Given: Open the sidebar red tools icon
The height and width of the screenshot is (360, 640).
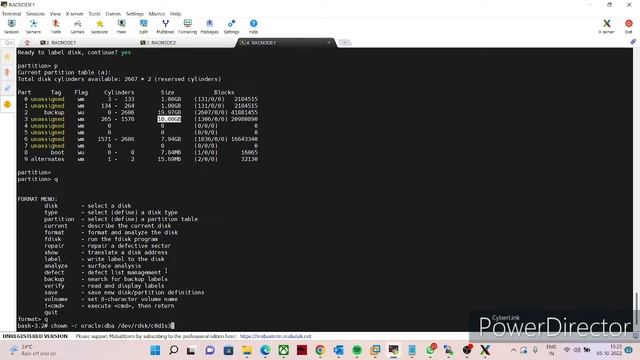Looking at the screenshot, I should click(7, 72).
